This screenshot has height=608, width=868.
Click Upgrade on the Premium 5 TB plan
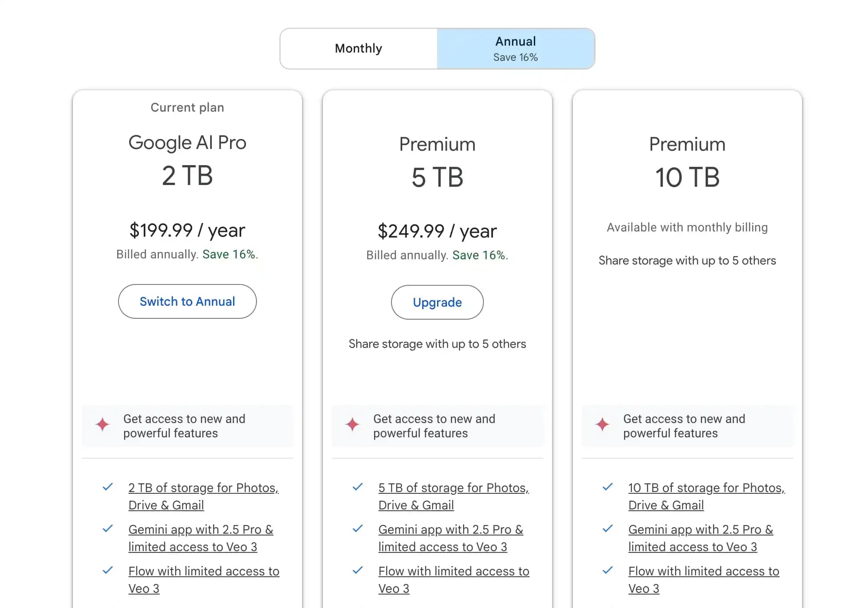pyautogui.click(x=437, y=302)
